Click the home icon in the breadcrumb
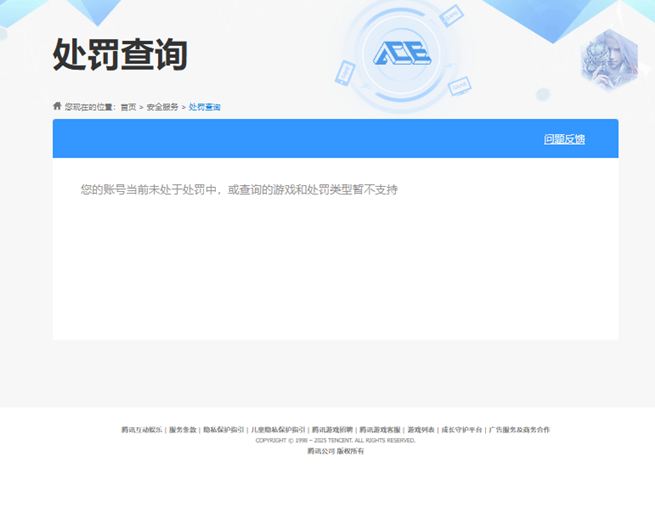Image resolution: width=655 pixels, height=512 pixels. pyautogui.click(x=57, y=106)
